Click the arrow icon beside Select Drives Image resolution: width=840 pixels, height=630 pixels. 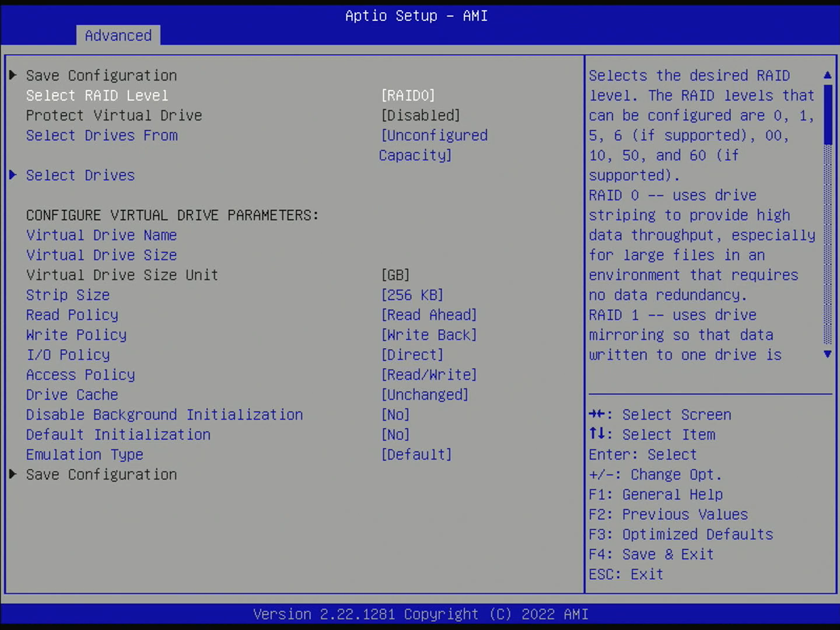pos(13,175)
